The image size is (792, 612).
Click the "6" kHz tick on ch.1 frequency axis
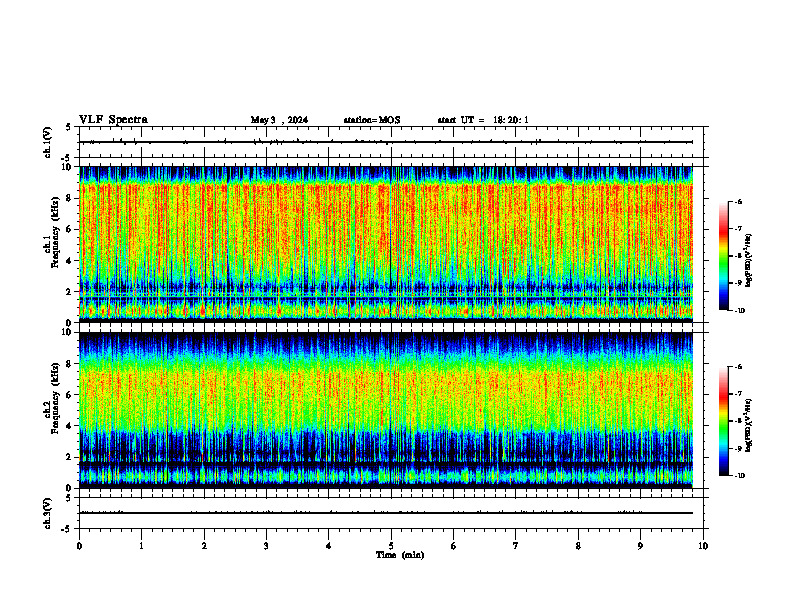(70, 229)
